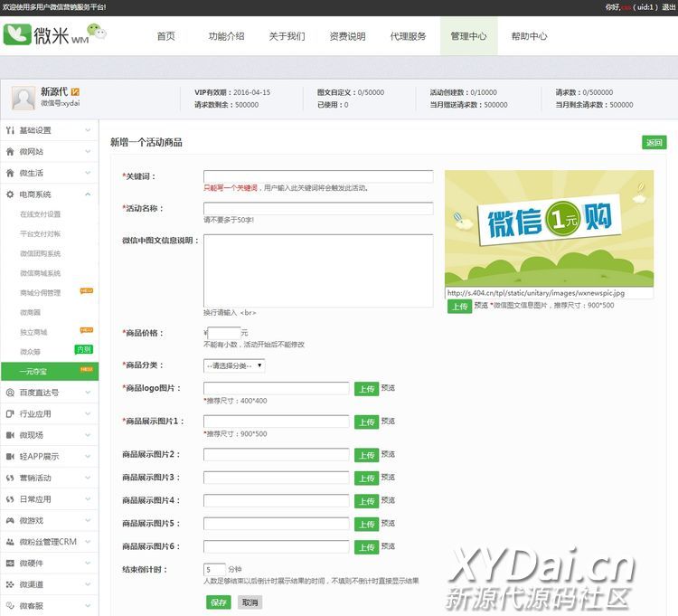Click 上传 next to 商品logo图片
The image size is (678, 616).
[x=366, y=389]
